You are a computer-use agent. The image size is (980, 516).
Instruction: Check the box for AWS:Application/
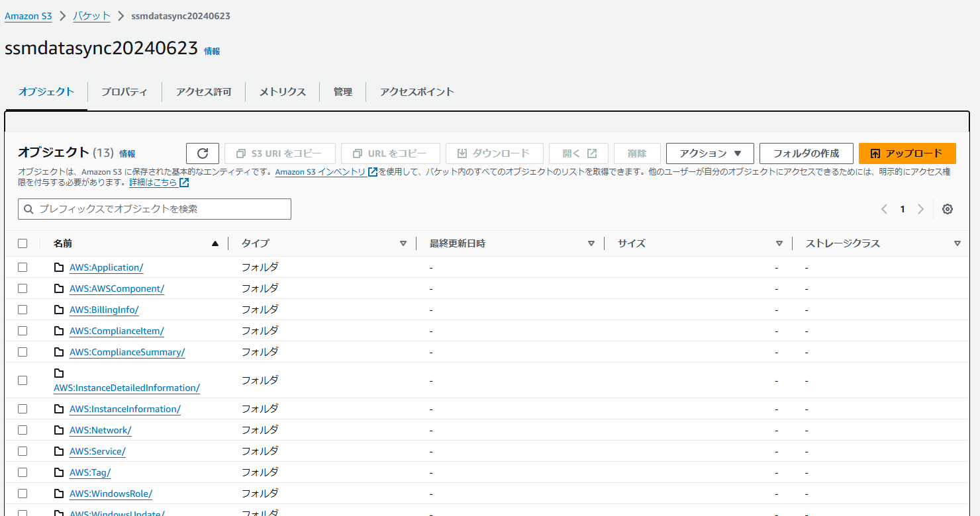coord(23,267)
